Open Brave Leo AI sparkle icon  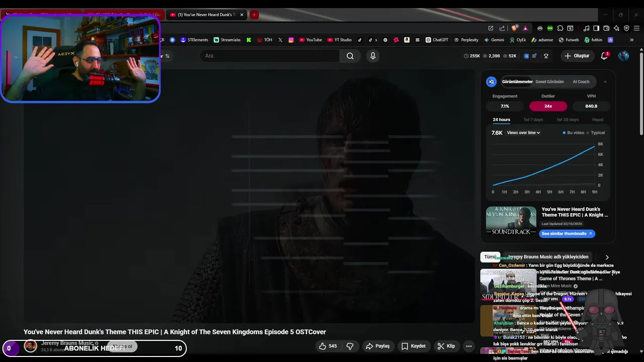(x=616, y=28)
